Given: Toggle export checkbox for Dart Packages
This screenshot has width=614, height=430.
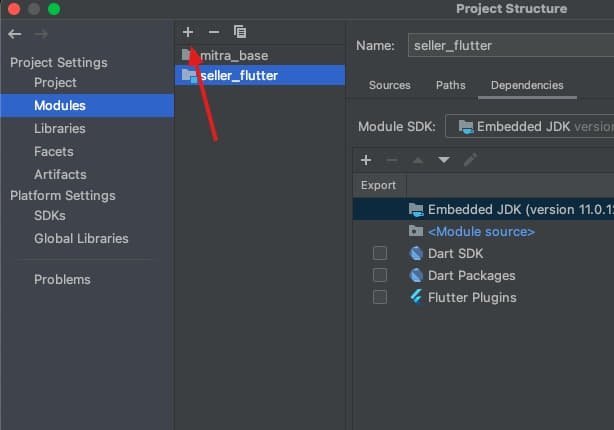Looking at the screenshot, I should point(379,275).
